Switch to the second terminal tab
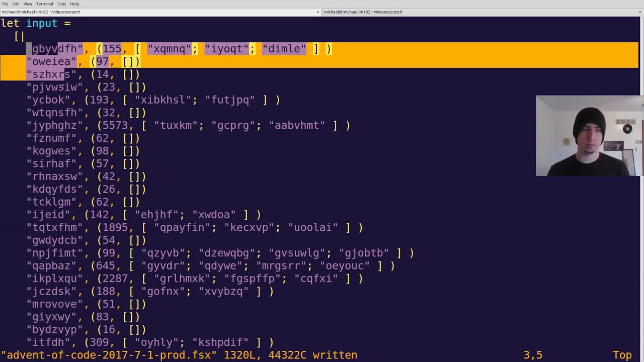The width and height of the screenshot is (644, 362). 482,12
